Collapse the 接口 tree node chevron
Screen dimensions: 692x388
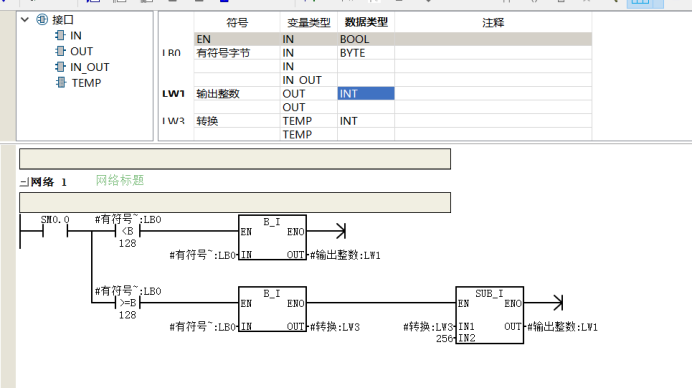(25, 19)
